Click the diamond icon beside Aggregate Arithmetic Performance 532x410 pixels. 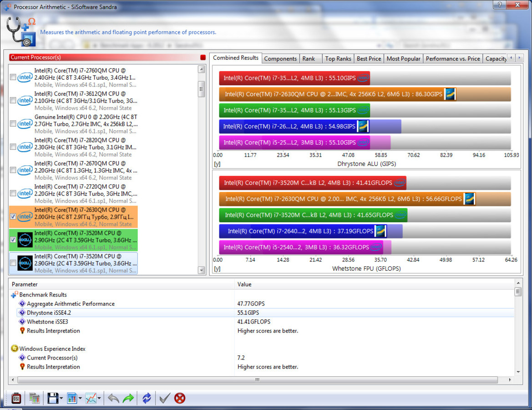(x=22, y=304)
